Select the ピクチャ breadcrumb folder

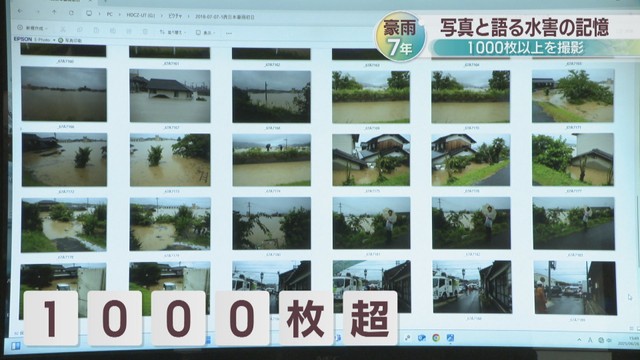(176, 16)
